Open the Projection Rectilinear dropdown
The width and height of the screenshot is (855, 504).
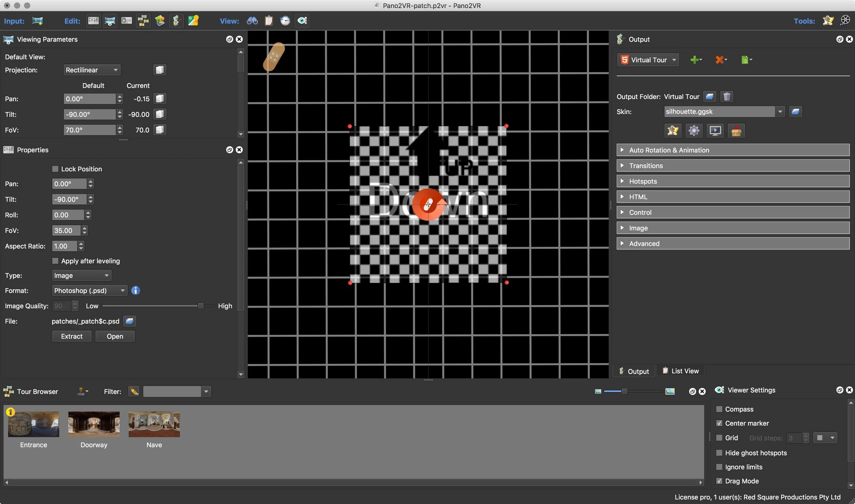click(x=92, y=70)
